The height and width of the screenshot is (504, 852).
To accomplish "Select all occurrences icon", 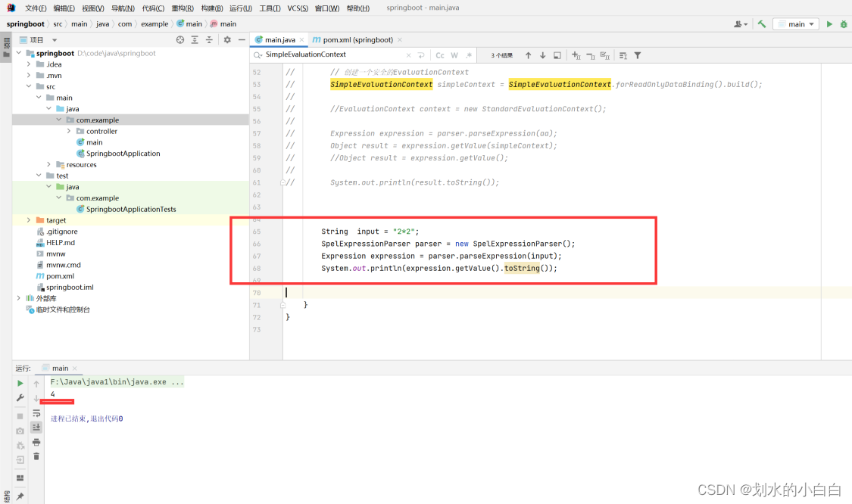I will point(605,55).
